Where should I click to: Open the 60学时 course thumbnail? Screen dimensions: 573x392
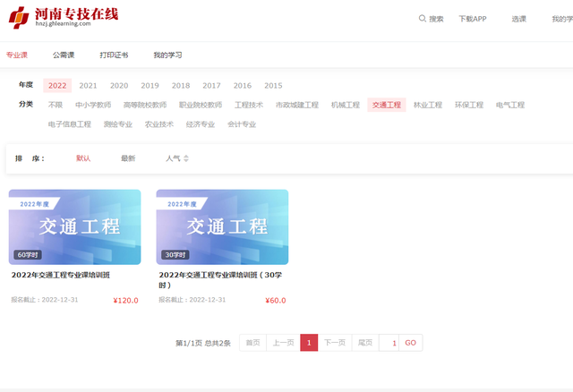pos(75,226)
